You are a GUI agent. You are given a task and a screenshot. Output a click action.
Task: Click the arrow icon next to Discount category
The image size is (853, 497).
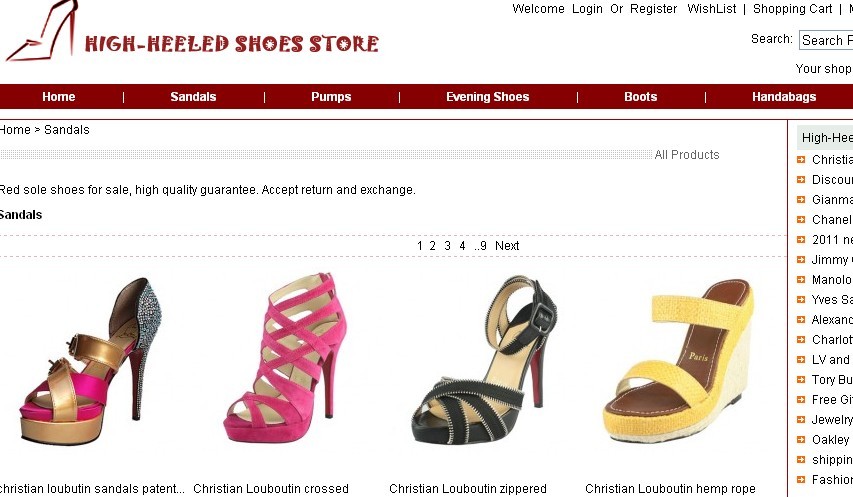pyautogui.click(x=801, y=179)
